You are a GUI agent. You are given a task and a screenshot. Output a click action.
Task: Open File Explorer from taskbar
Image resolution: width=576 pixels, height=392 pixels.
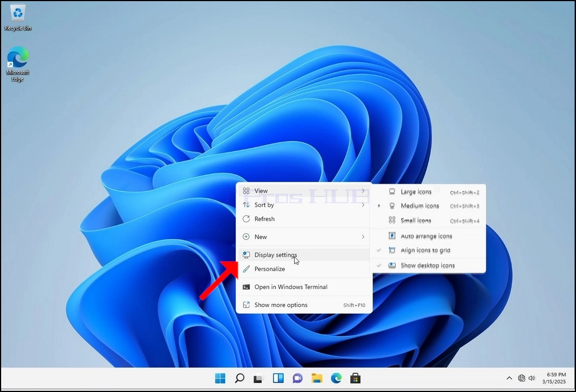(317, 378)
